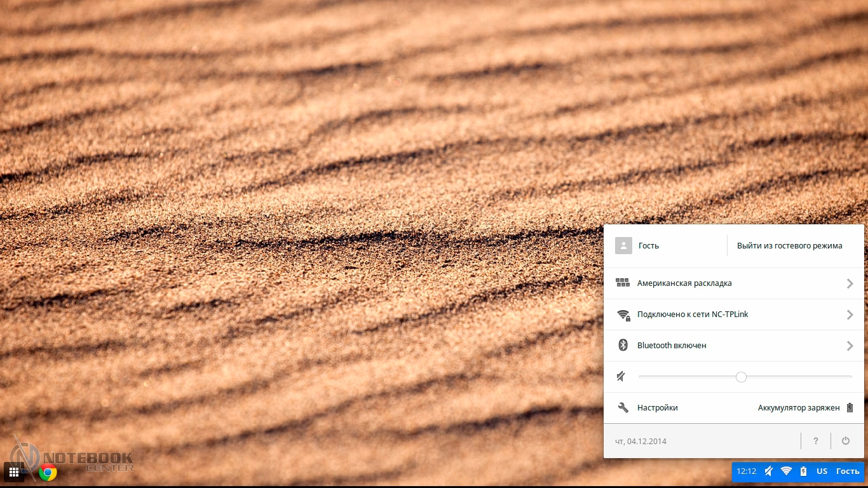Click the guest avatar icon in panel
Image resolution: width=868 pixels, height=488 pixels.
tap(623, 246)
